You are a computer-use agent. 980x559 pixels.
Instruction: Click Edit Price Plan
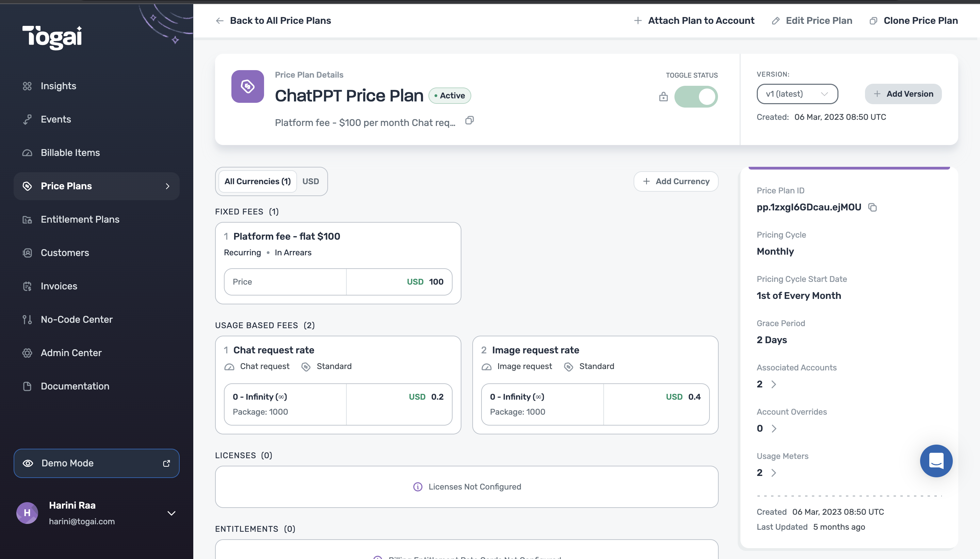point(812,21)
